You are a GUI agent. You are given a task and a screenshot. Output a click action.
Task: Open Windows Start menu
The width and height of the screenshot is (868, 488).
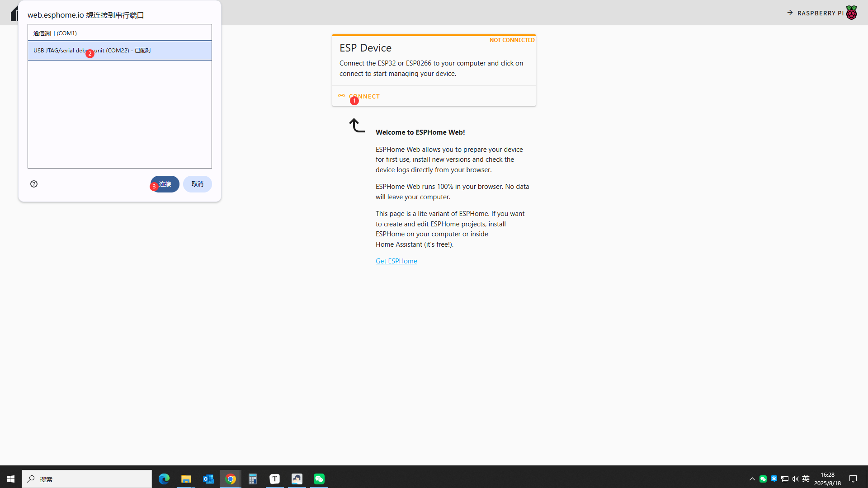pos(11,479)
